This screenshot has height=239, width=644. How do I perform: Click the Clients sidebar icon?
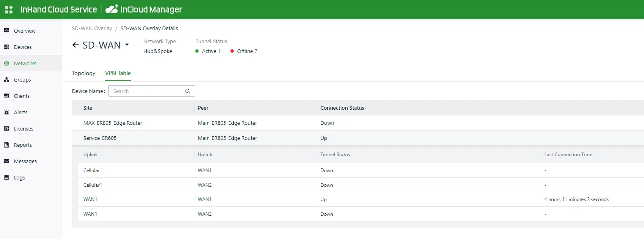click(7, 96)
